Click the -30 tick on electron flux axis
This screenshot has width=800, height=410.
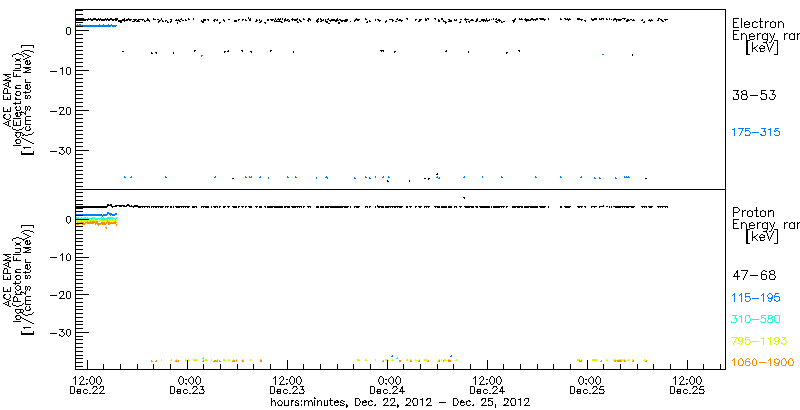pyautogui.click(x=63, y=151)
